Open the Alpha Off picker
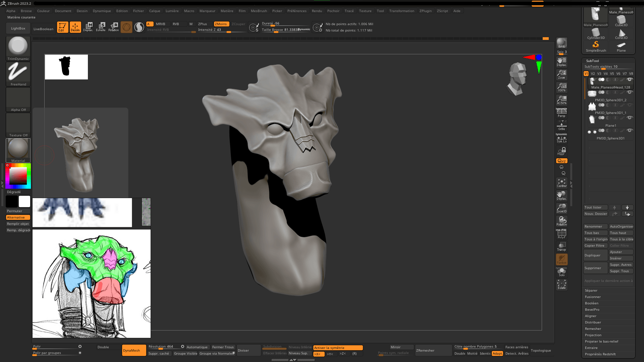Image resolution: width=644 pixels, height=362 pixels. (18, 100)
